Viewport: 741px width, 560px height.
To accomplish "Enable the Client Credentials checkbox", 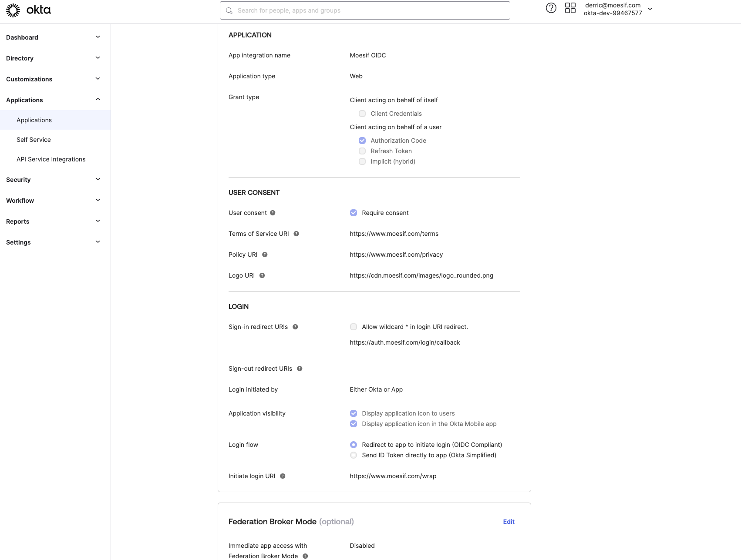I will pos(362,114).
